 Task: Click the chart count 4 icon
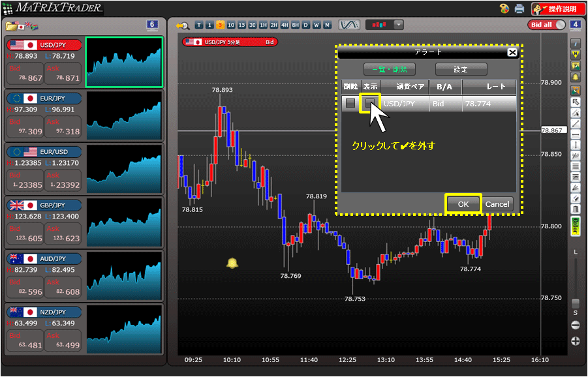[575, 25]
